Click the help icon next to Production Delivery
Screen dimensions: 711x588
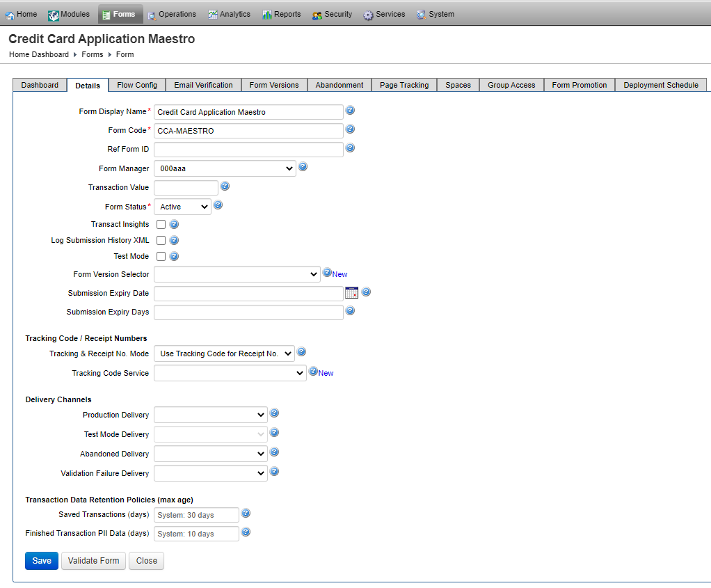point(274,413)
